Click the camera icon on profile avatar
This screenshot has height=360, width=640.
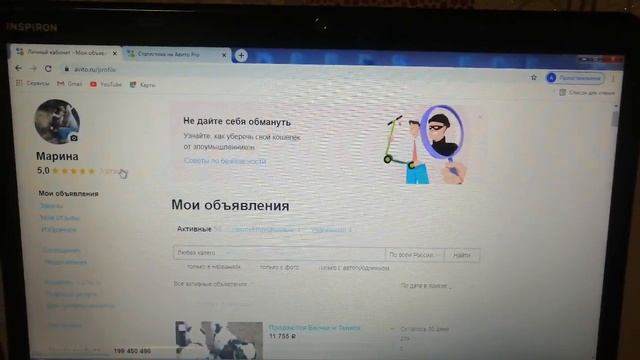(x=74, y=138)
